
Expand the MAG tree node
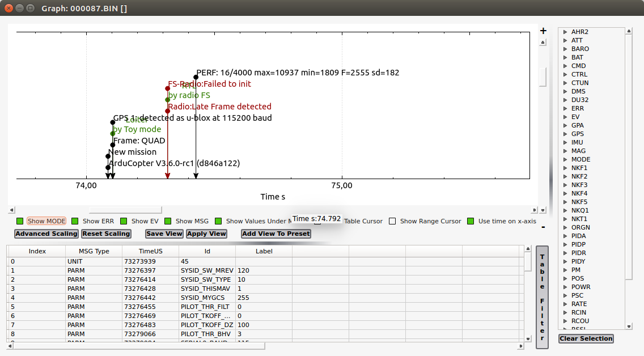click(565, 151)
